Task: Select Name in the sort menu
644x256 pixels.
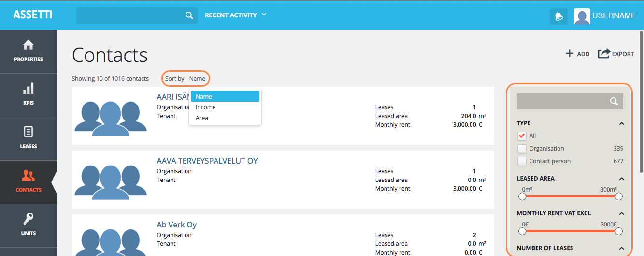Action: click(225, 97)
